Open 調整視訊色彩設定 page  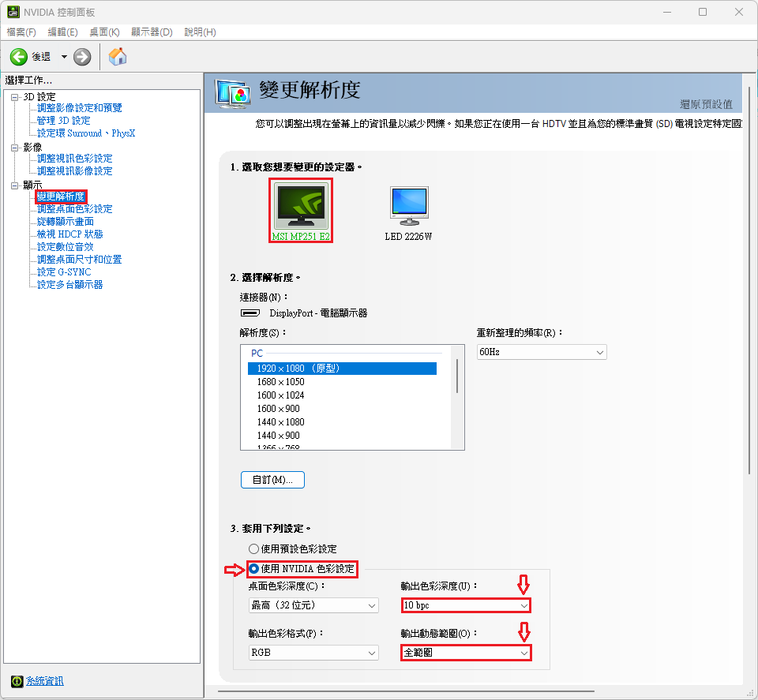pos(74,159)
